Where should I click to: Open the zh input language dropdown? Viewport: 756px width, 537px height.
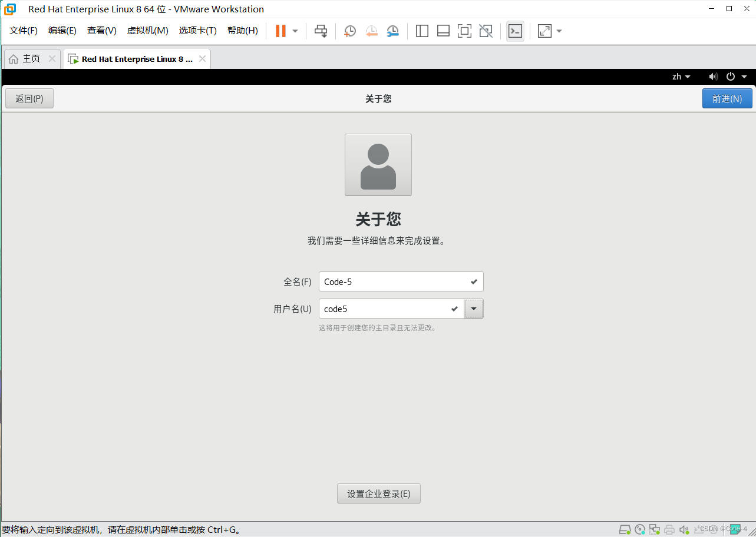click(x=681, y=77)
